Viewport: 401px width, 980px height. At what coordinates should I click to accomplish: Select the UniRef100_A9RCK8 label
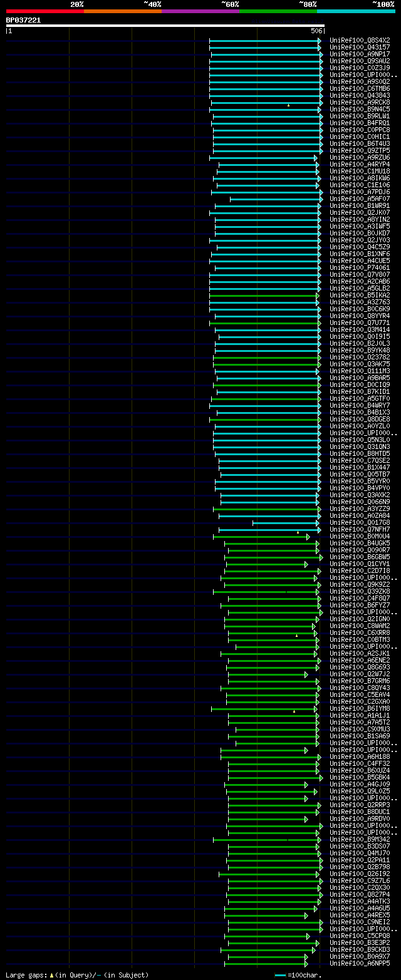point(360,102)
